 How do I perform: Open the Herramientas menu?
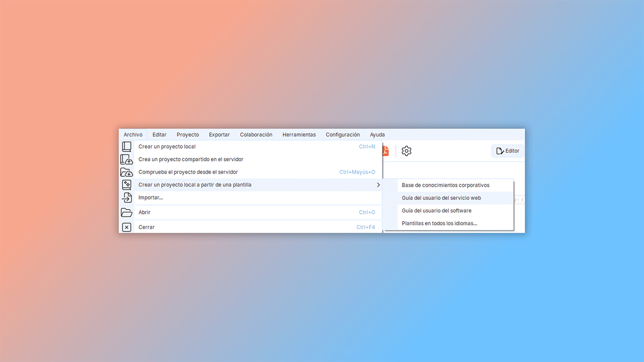click(x=299, y=134)
